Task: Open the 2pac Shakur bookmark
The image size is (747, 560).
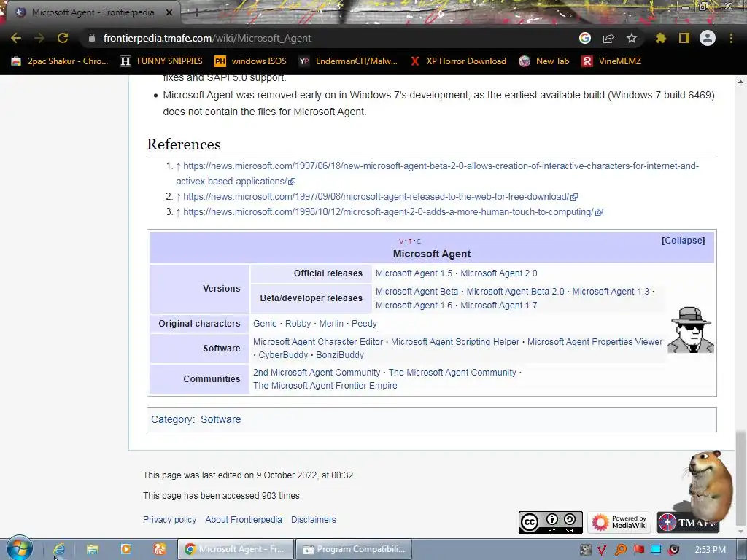Action: tap(60, 61)
